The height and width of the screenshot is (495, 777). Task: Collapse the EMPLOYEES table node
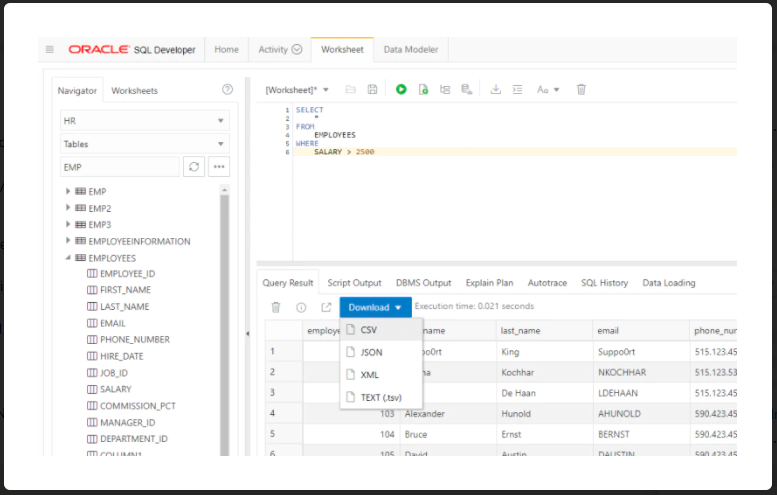tap(68, 258)
